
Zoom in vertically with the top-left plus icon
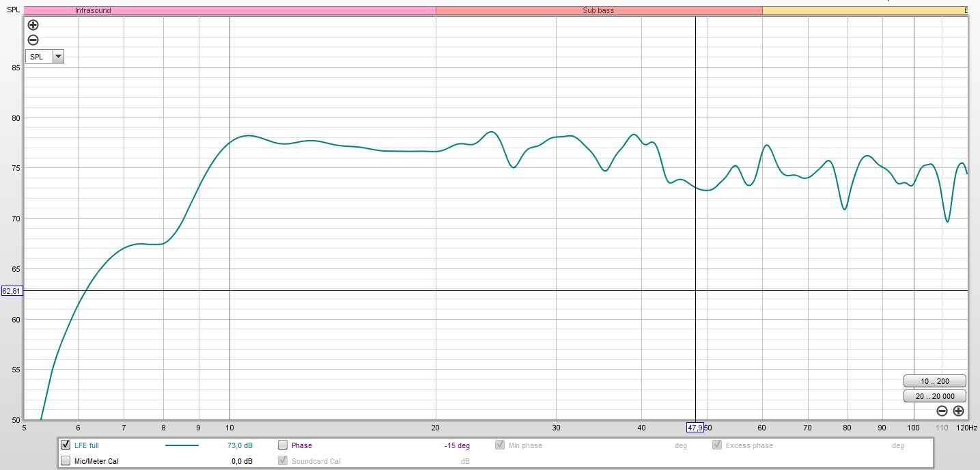tap(33, 25)
